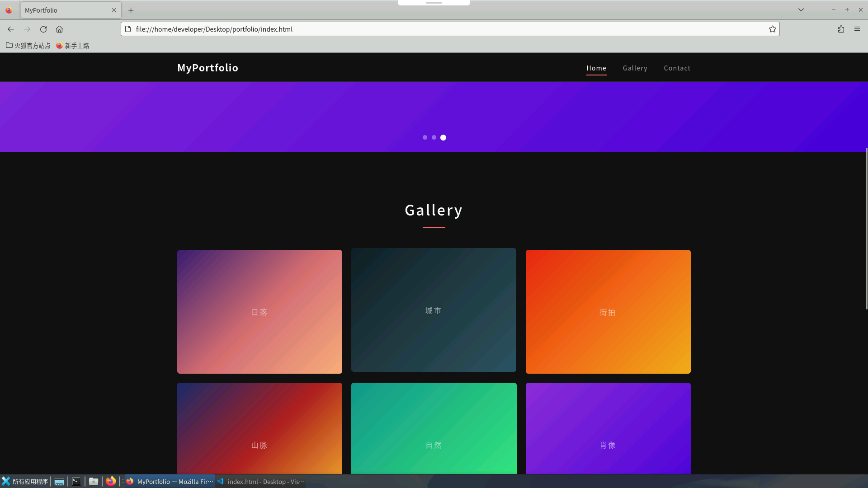This screenshot has height=488, width=868.
Task: Open the 新手上路 bookmark
Action: [x=72, y=45]
